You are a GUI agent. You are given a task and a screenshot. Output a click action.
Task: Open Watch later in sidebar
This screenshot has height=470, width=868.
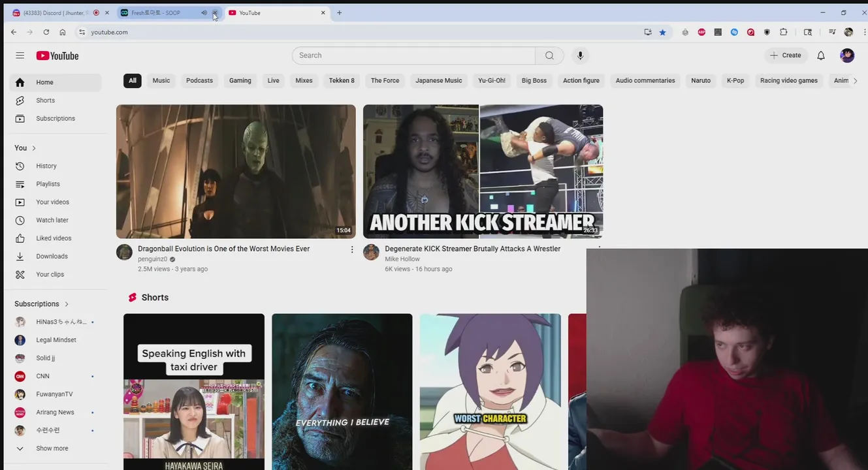click(56, 220)
